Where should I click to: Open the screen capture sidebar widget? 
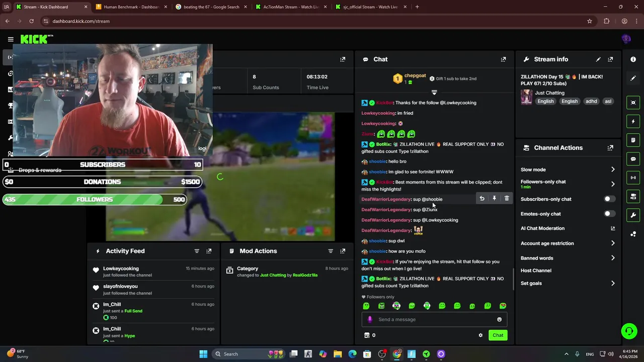[x=633, y=103]
